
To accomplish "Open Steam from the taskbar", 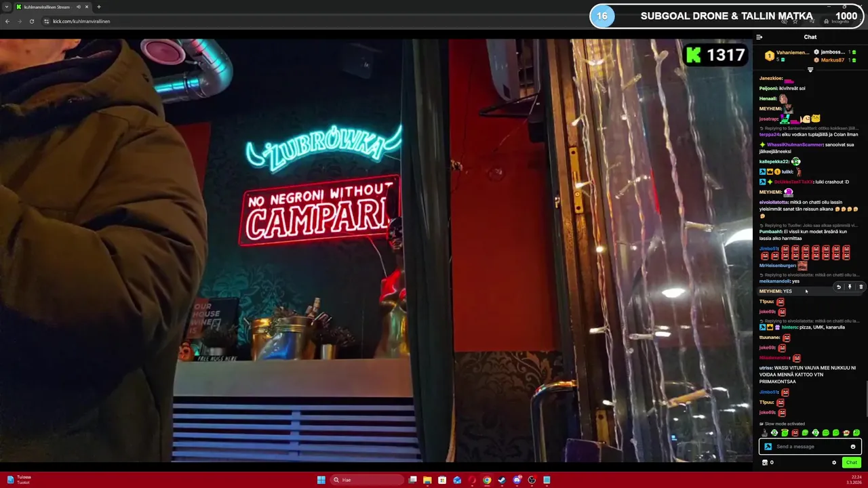I will point(502,480).
